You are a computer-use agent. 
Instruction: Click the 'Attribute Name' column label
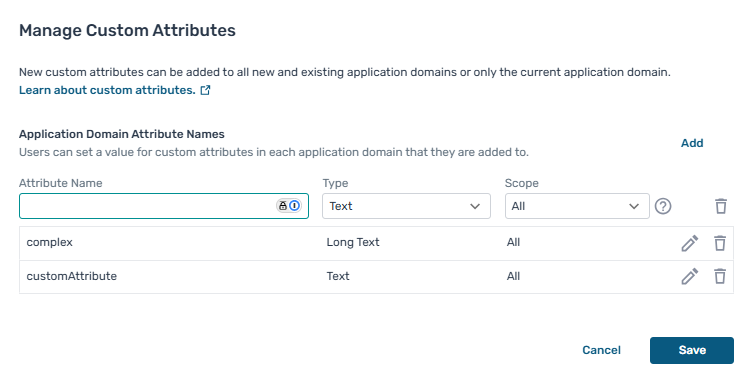(x=61, y=183)
